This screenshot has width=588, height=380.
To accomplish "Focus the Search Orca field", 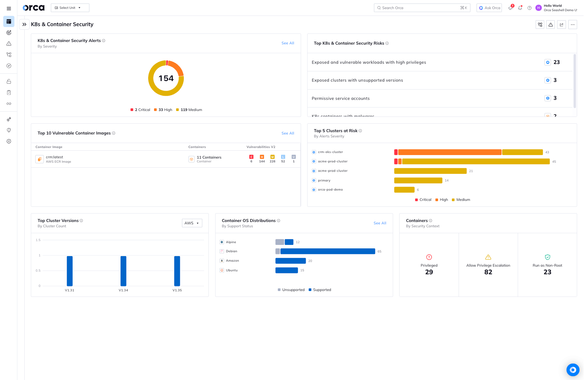I will (422, 8).
